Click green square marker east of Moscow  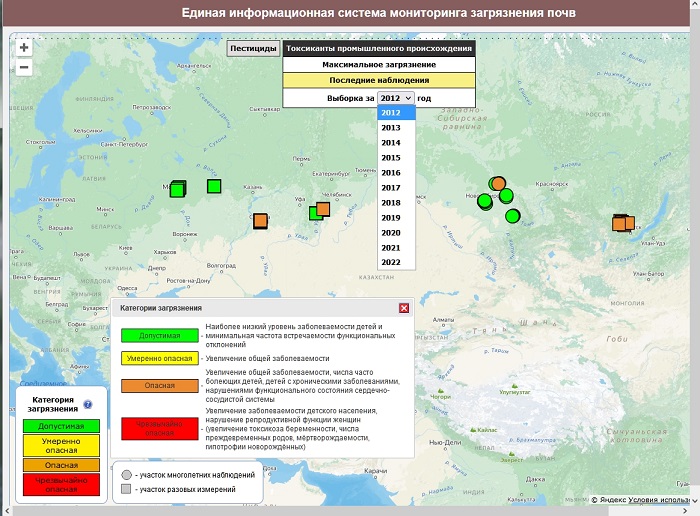click(x=214, y=186)
